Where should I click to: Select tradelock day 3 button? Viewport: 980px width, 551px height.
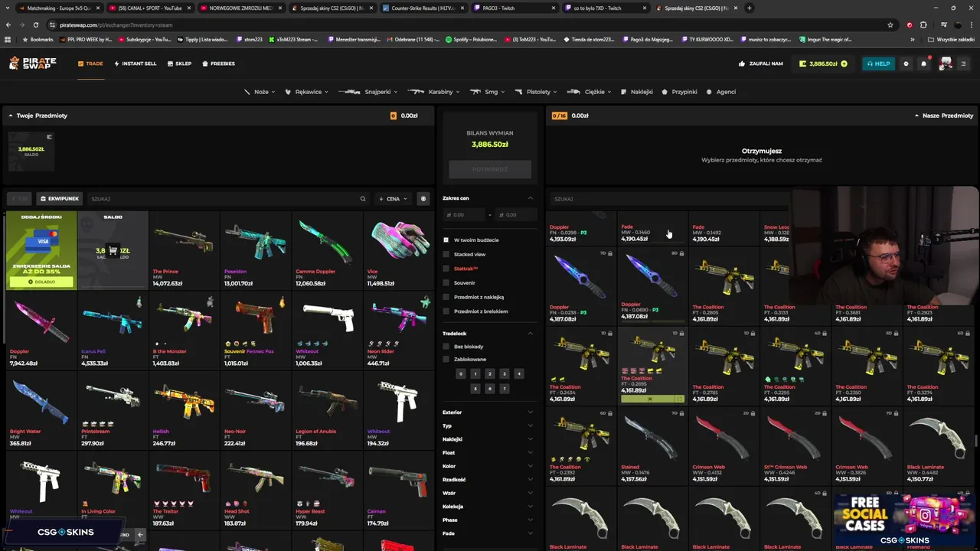point(504,373)
